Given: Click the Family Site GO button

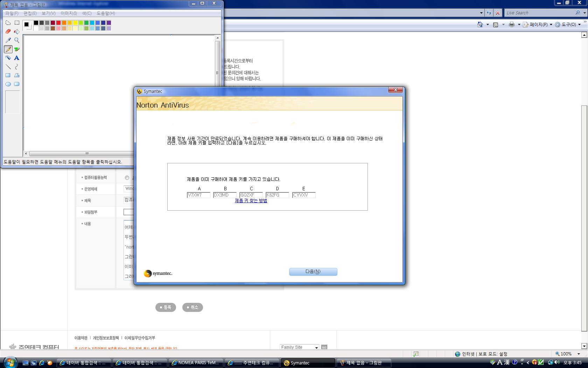Looking at the screenshot, I should (324, 347).
